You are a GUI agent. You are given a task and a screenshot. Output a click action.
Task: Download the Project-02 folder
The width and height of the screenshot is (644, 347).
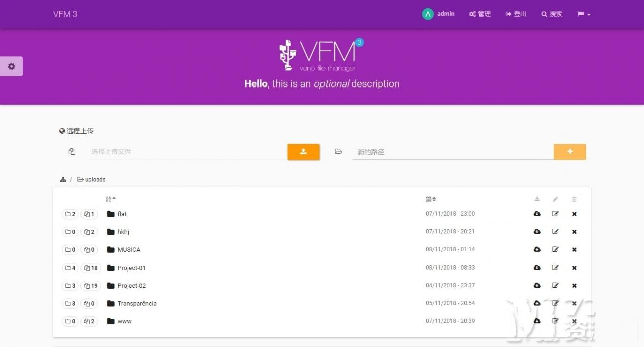click(537, 285)
